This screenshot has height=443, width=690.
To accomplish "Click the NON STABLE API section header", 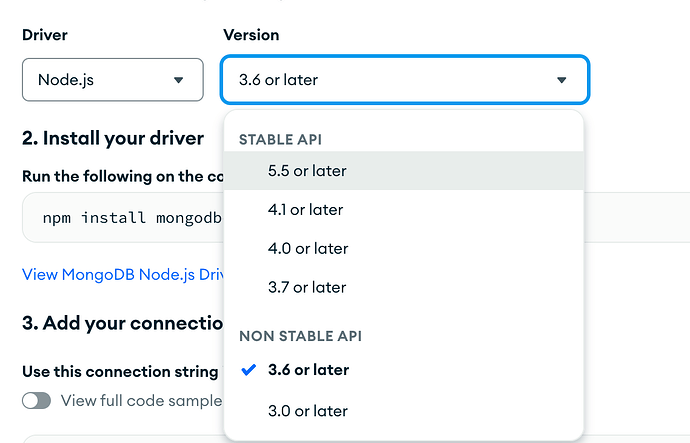I will tap(299, 337).
